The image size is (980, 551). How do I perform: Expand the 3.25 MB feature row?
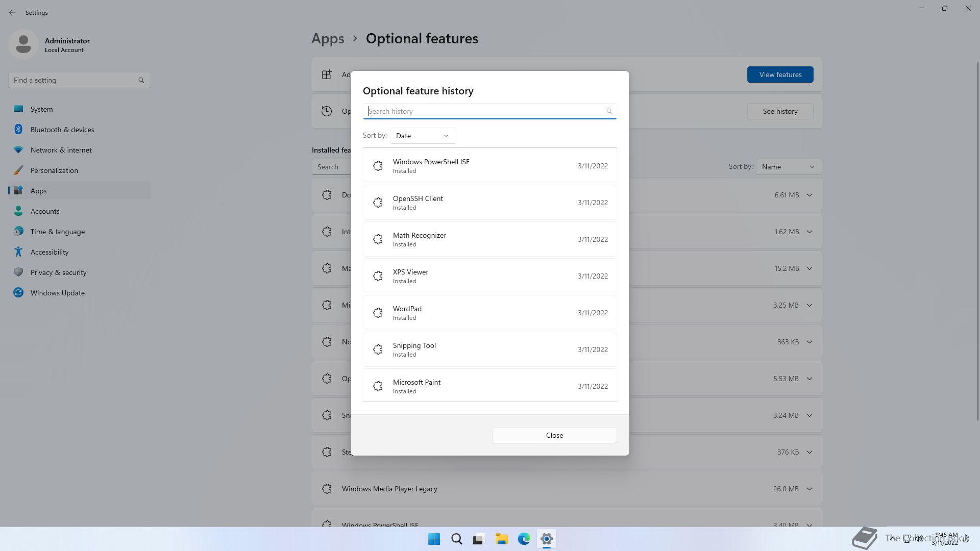[810, 305]
